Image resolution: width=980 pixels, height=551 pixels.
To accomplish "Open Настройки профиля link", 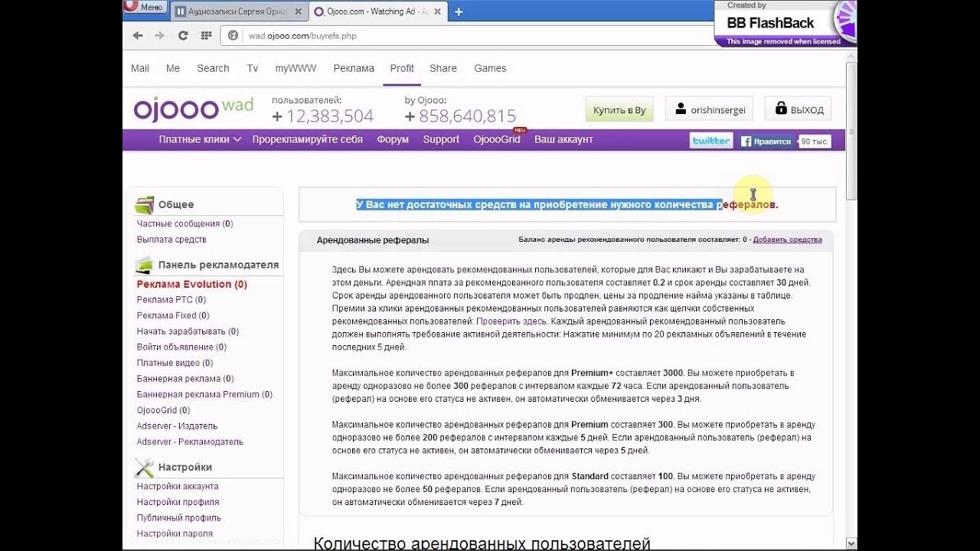I will [178, 502].
